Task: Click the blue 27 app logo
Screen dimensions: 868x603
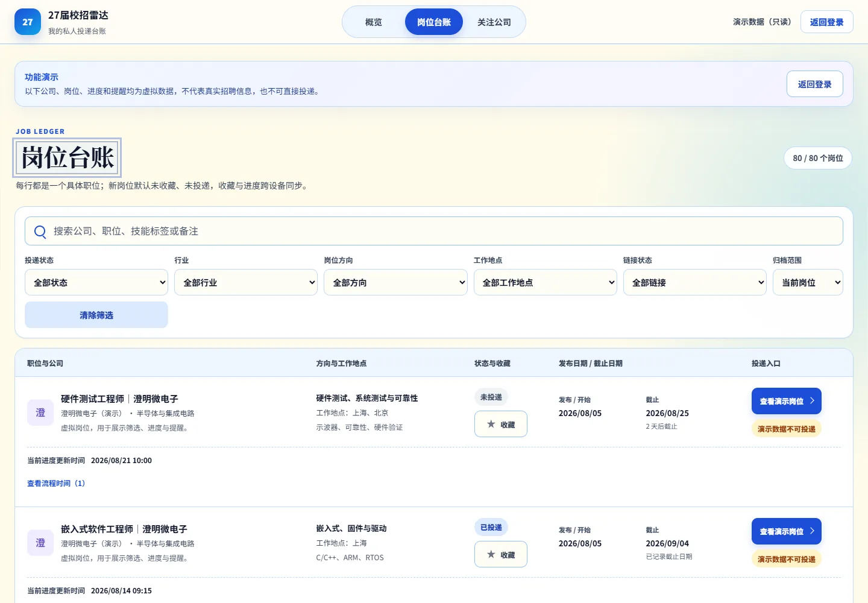Action: (x=28, y=22)
